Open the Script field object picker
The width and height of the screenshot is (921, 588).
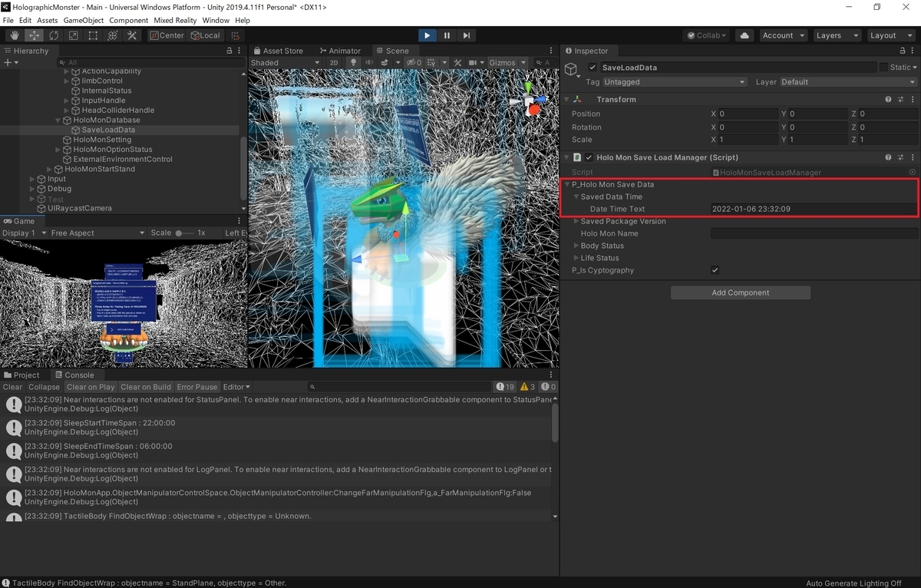pyautogui.click(x=913, y=173)
